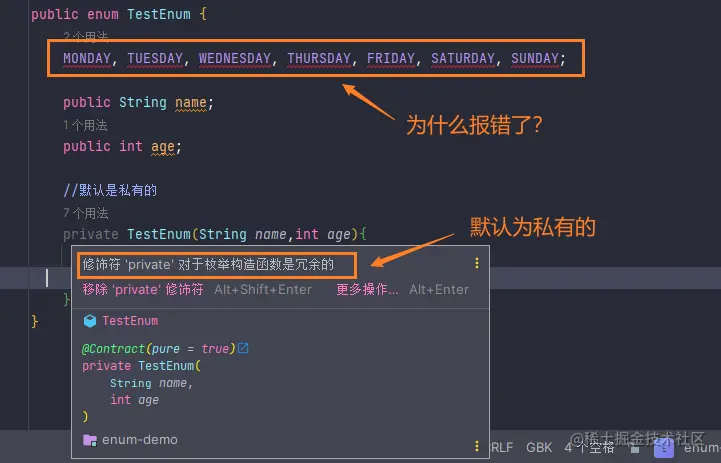Viewport: 721px width, 463px height.
Task: Click the greyed private keyword before the constructor
Action: [x=91, y=234]
